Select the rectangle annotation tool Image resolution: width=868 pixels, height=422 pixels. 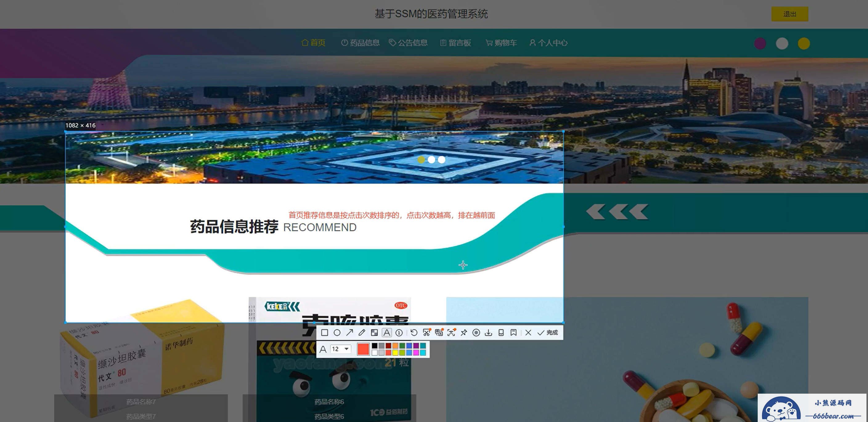[324, 333]
